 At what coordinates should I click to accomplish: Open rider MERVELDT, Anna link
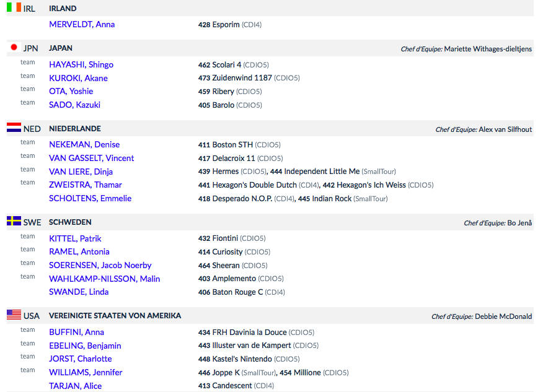coord(82,24)
